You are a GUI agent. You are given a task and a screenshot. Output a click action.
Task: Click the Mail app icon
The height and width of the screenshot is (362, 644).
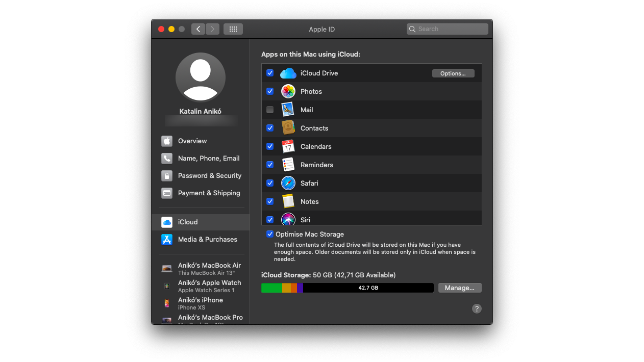point(288,110)
